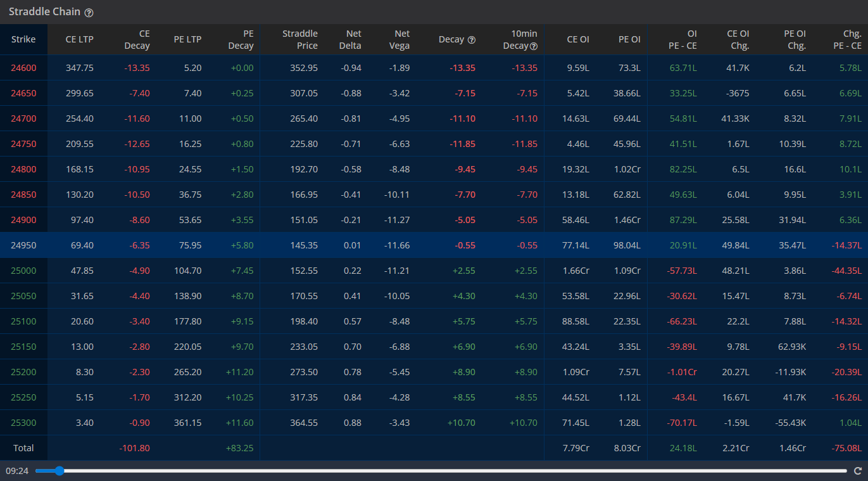Sort by Strike column header
This screenshot has width=868, height=481.
23,39
